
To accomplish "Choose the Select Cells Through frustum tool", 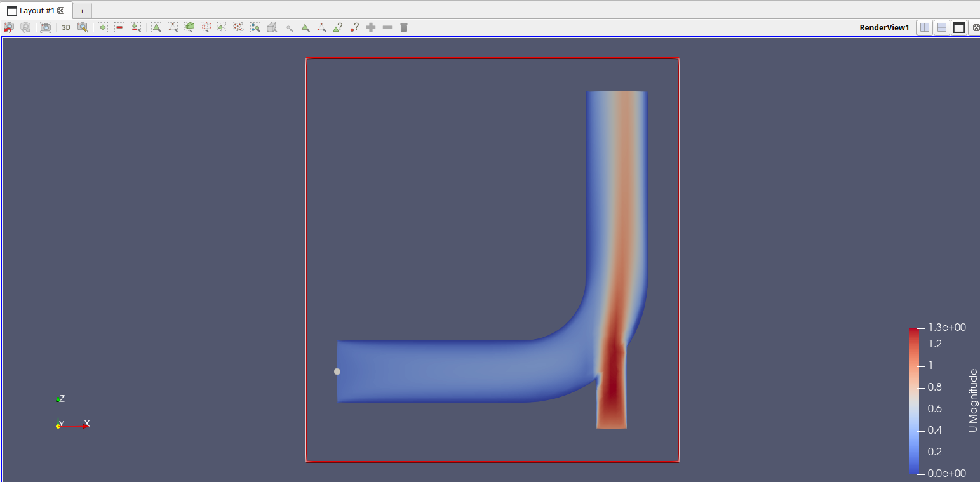I will [x=189, y=27].
